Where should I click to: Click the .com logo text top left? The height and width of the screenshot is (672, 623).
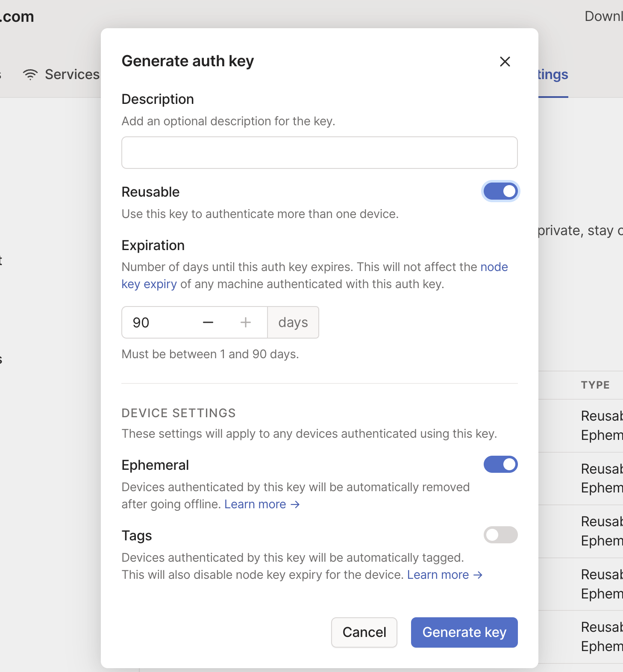click(x=17, y=17)
